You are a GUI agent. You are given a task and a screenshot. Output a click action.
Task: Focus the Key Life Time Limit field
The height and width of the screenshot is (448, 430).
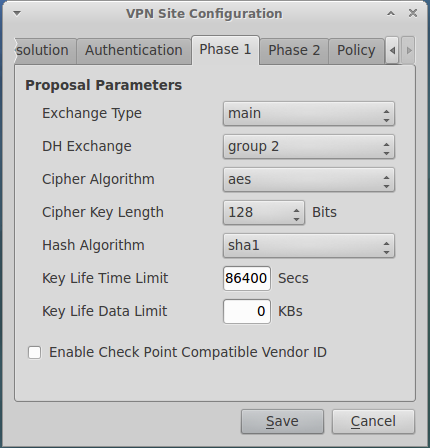click(247, 278)
